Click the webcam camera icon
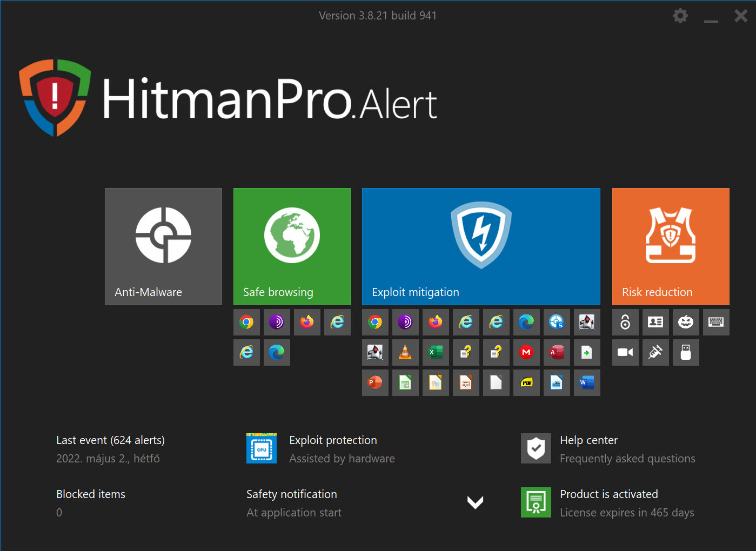This screenshot has height=551, width=756. [625, 352]
